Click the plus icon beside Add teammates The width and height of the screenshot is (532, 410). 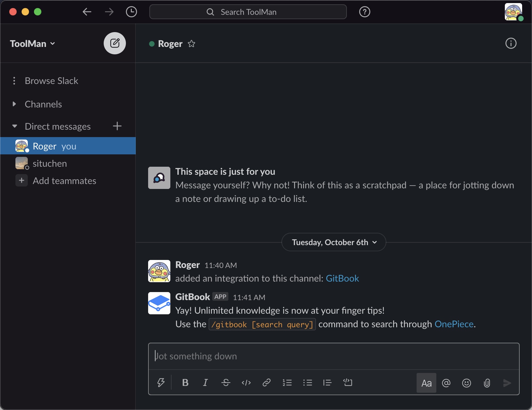coord(22,180)
